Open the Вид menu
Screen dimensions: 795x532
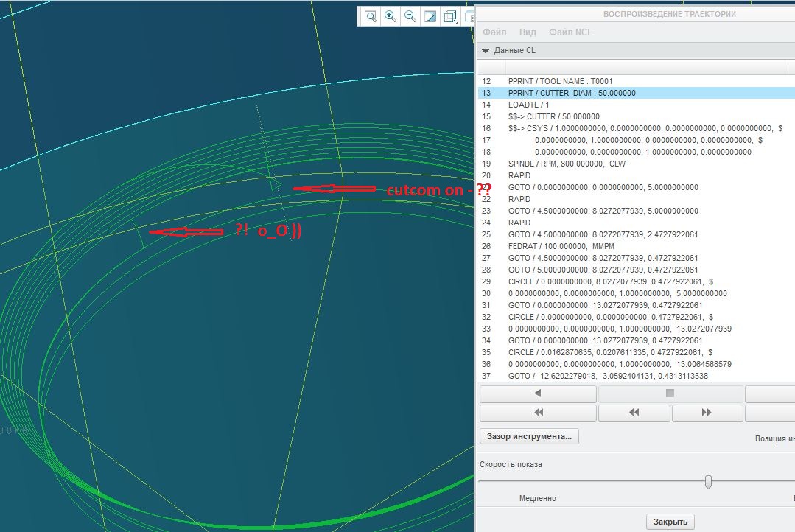tap(528, 32)
